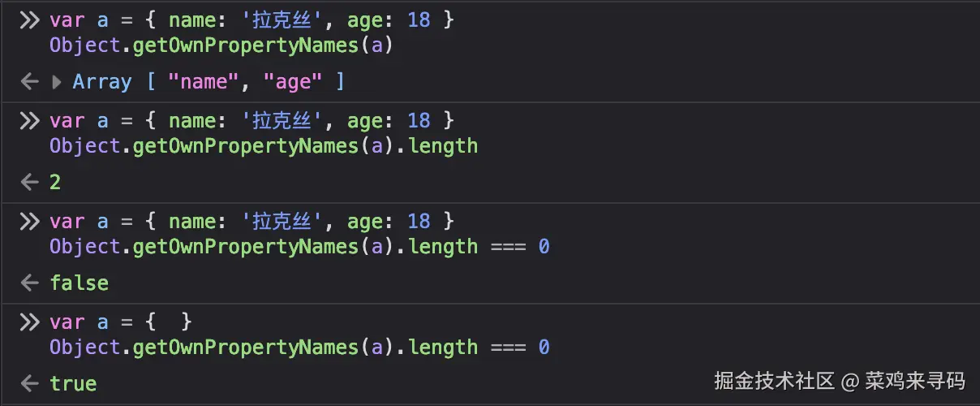Click the input chevron before the command returning 2
Viewport: 980px width, 406px height.
tap(29, 121)
